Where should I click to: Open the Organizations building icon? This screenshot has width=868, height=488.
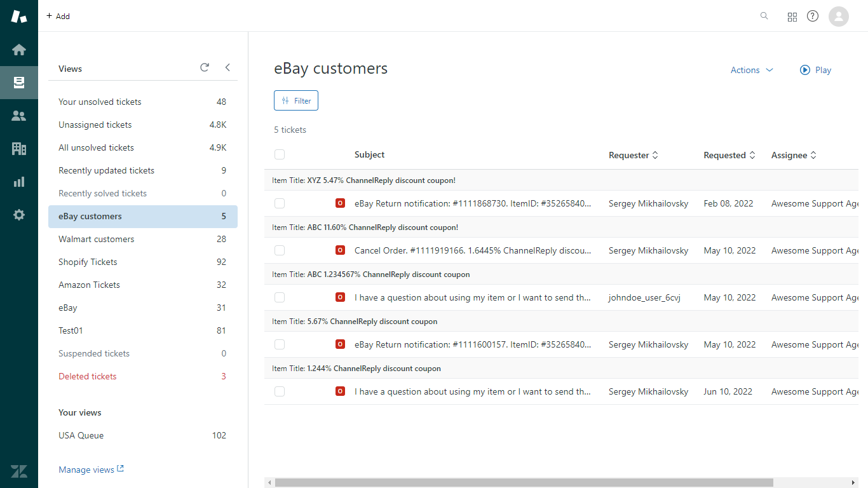point(19,149)
